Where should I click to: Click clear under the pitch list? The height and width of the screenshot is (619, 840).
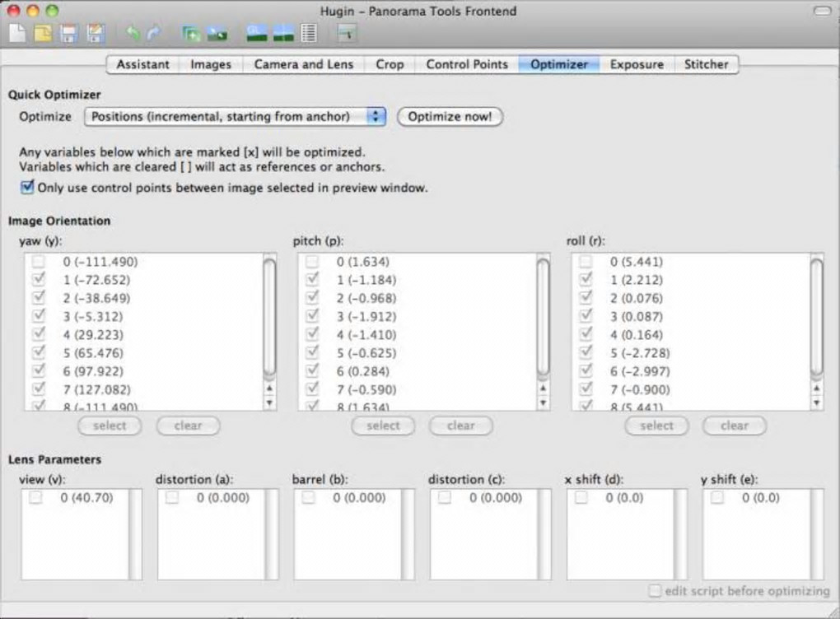click(460, 426)
